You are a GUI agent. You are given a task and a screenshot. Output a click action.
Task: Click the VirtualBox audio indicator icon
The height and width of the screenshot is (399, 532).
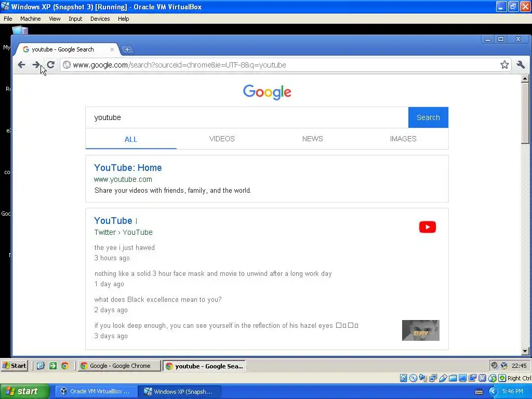(423, 378)
